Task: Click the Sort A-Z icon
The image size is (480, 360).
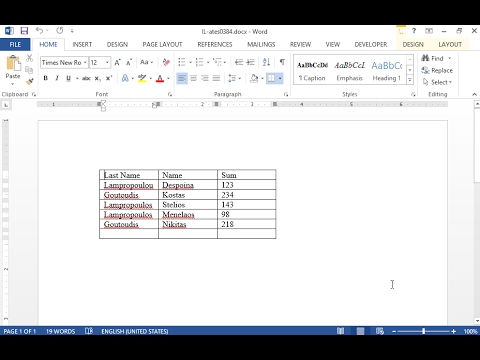Action: point(266,62)
